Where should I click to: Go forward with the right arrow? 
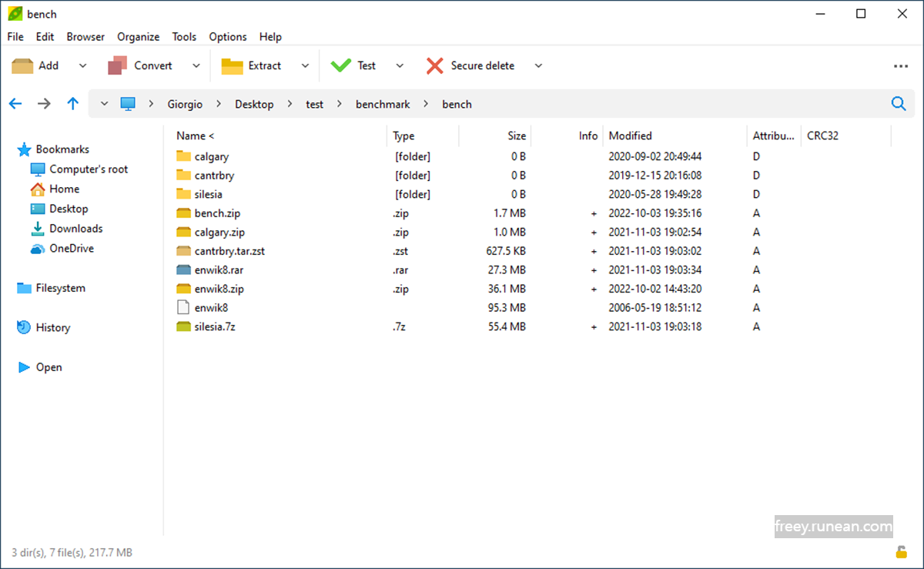pyautogui.click(x=44, y=104)
